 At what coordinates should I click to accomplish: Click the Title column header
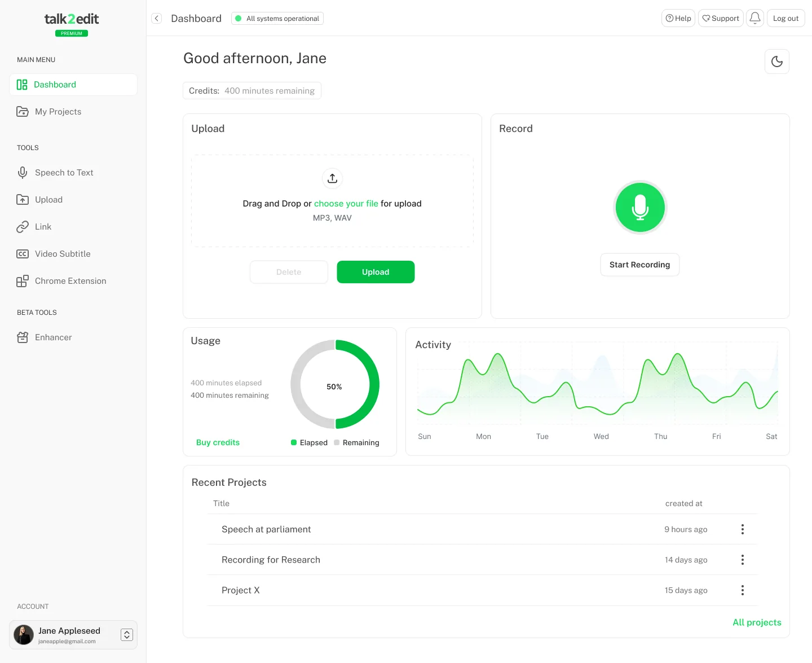click(221, 503)
